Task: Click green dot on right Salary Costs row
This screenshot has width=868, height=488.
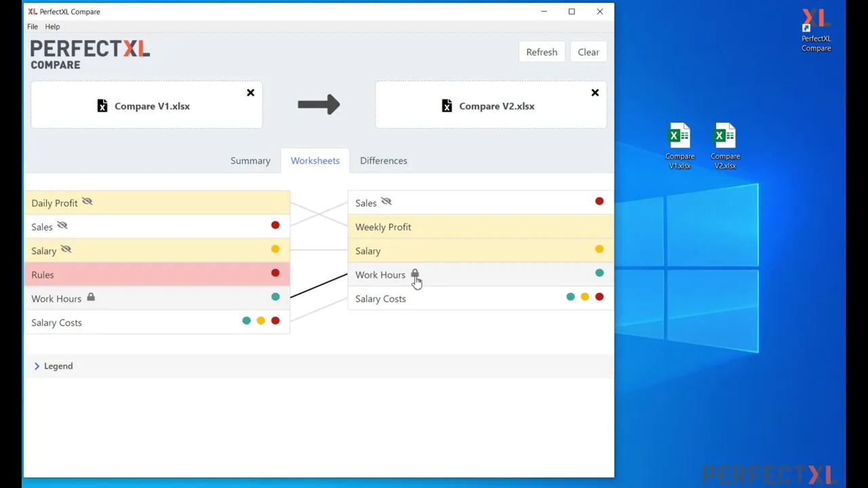Action: point(570,297)
